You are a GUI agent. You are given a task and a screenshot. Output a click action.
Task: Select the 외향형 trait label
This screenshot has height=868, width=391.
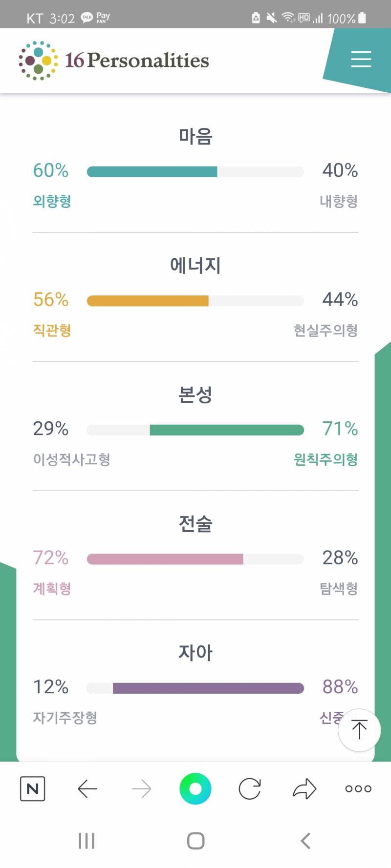pyautogui.click(x=52, y=202)
